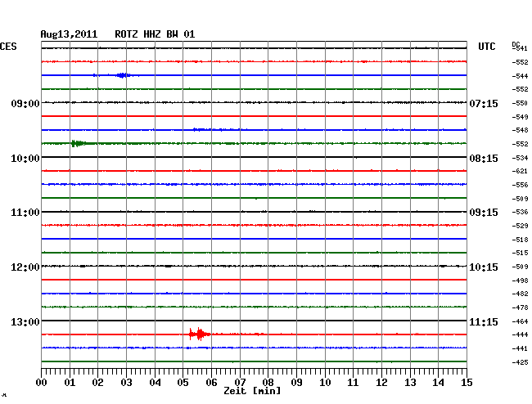Select the 10:15 UTC time label

(x=484, y=267)
